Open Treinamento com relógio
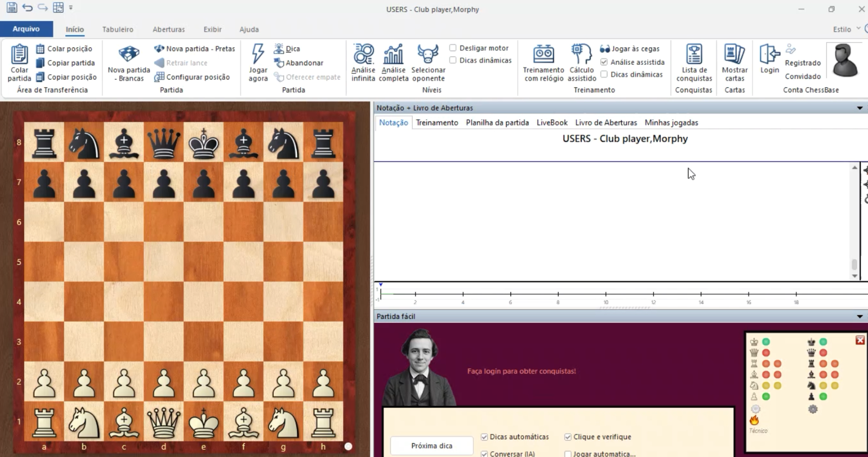The height and width of the screenshot is (457, 868). point(544,63)
